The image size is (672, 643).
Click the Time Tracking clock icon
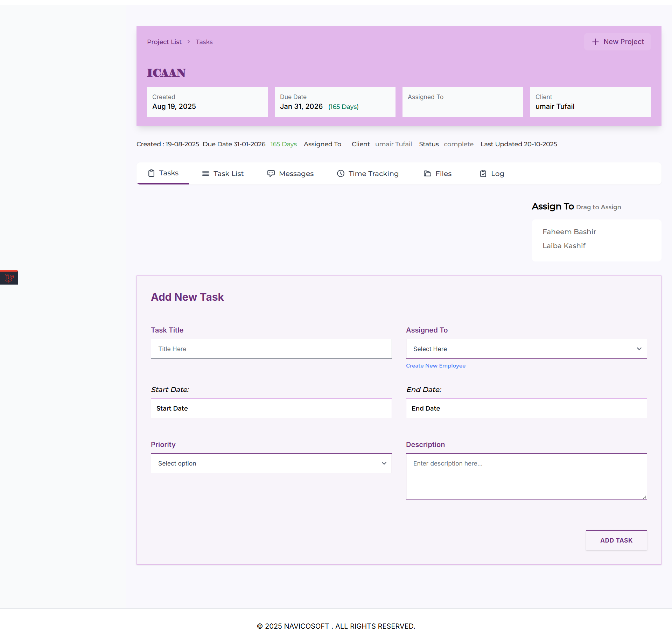(341, 174)
